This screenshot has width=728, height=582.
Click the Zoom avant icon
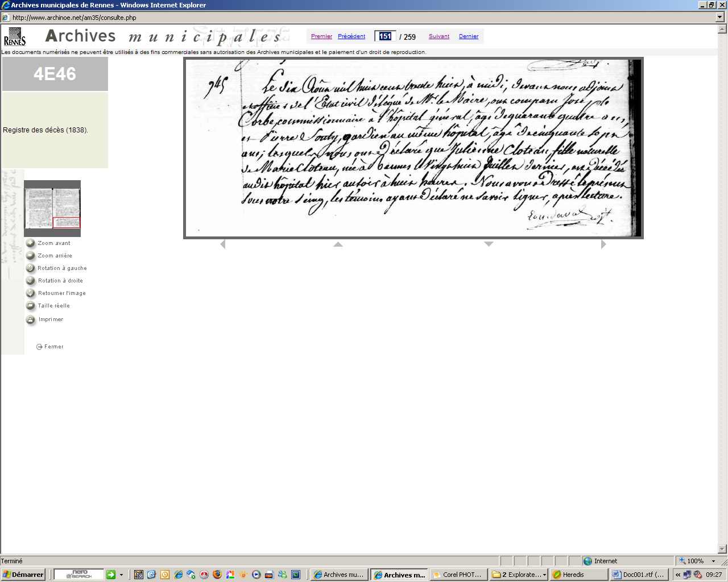point(31,243)
